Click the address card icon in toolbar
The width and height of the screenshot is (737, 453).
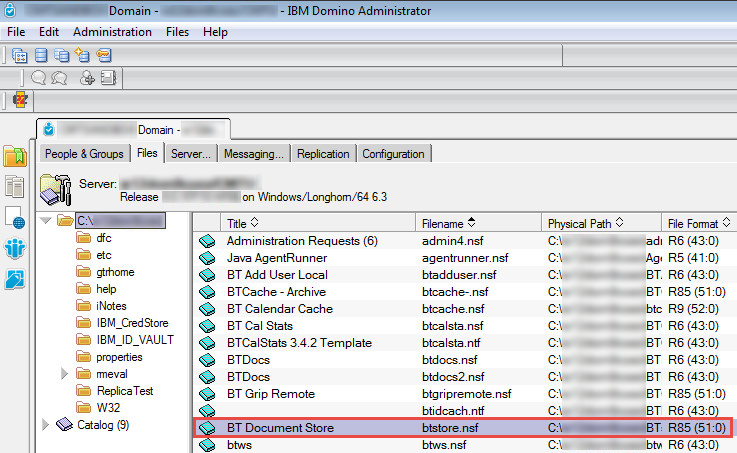[109, 78]
